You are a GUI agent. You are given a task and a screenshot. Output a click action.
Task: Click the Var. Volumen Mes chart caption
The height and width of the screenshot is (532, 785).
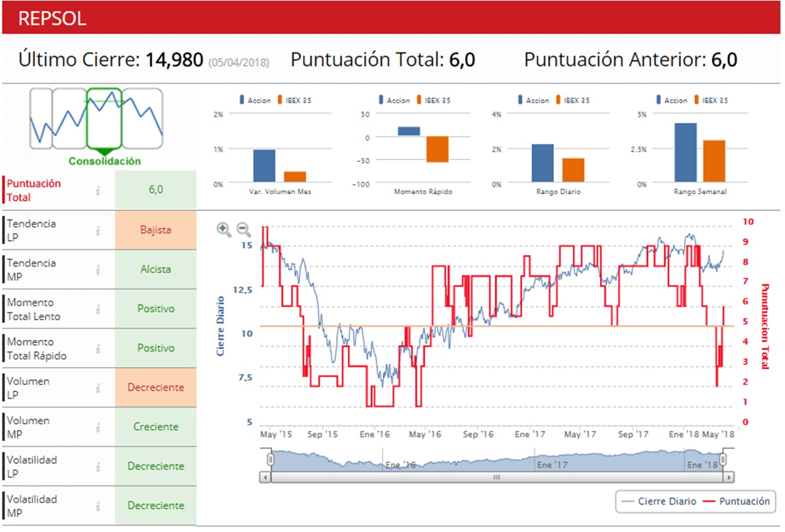tap(280, 192)
